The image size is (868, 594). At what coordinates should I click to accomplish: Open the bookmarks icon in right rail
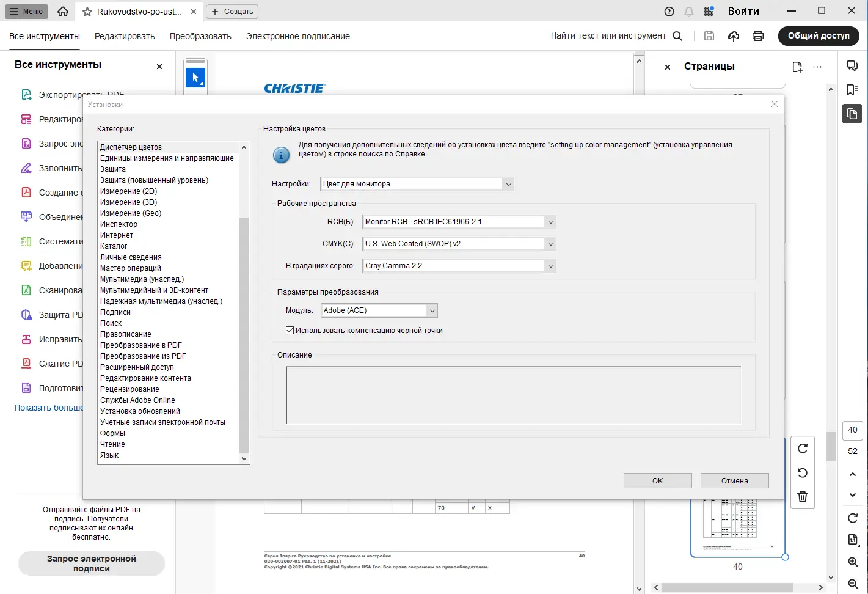click(852, 90)
